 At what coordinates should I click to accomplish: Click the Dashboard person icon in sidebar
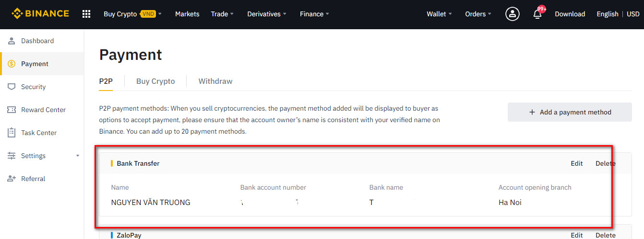click(12, 41)
